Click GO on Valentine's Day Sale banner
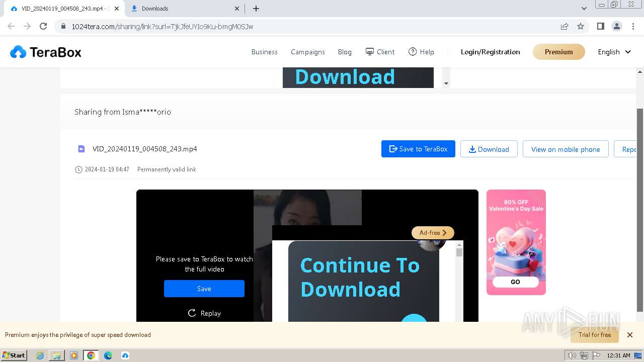 [x=516, y=282]
